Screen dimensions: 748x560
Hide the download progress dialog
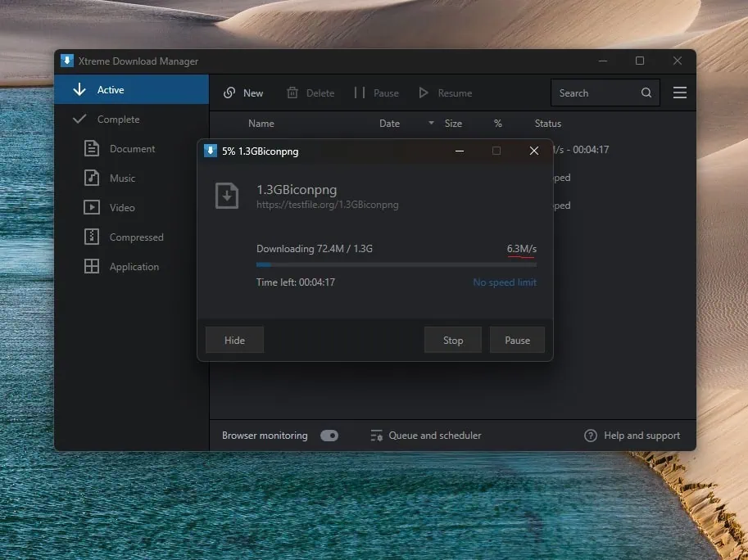pos(234,341)
